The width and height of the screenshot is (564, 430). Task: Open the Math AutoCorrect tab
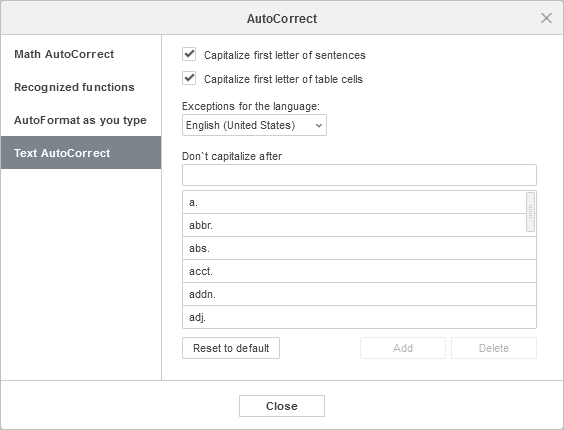pos(81,54)
